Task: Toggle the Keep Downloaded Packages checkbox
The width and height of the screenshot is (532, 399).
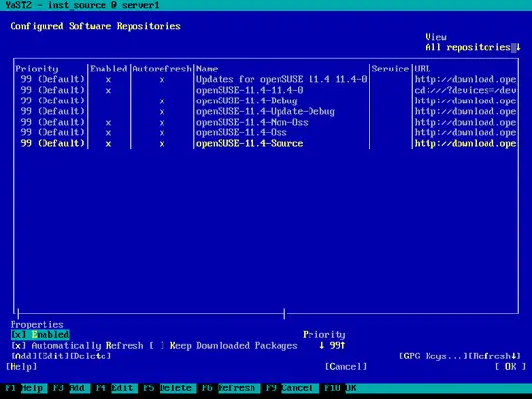Action: [223, 346]
